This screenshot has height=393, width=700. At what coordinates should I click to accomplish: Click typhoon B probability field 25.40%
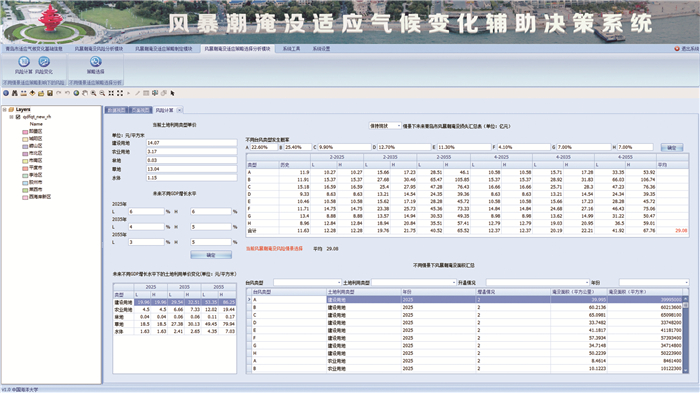[x=298, y=147]
